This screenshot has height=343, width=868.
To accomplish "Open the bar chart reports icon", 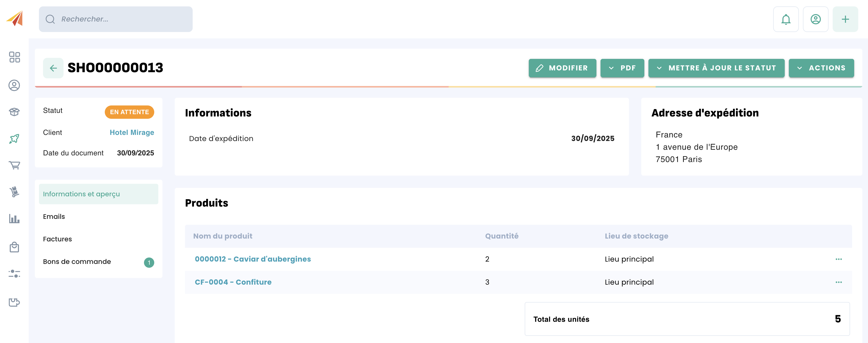I will click(14, 219).
